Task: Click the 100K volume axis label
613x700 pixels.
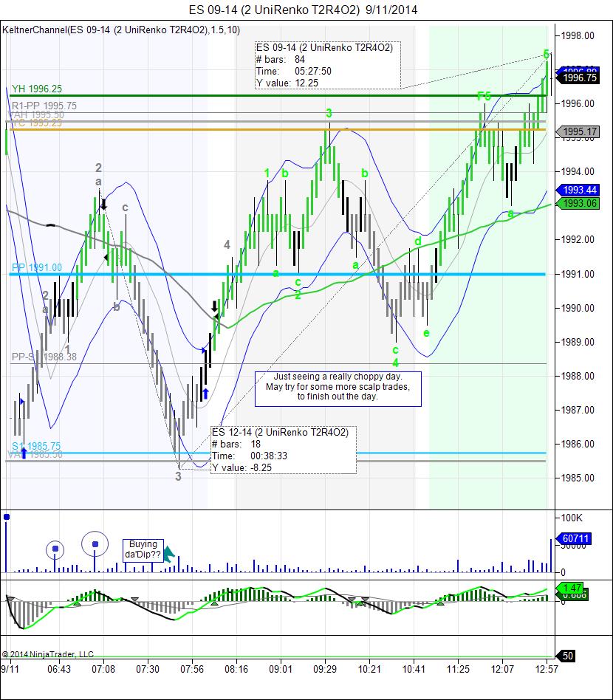Action: coord(572,518)
